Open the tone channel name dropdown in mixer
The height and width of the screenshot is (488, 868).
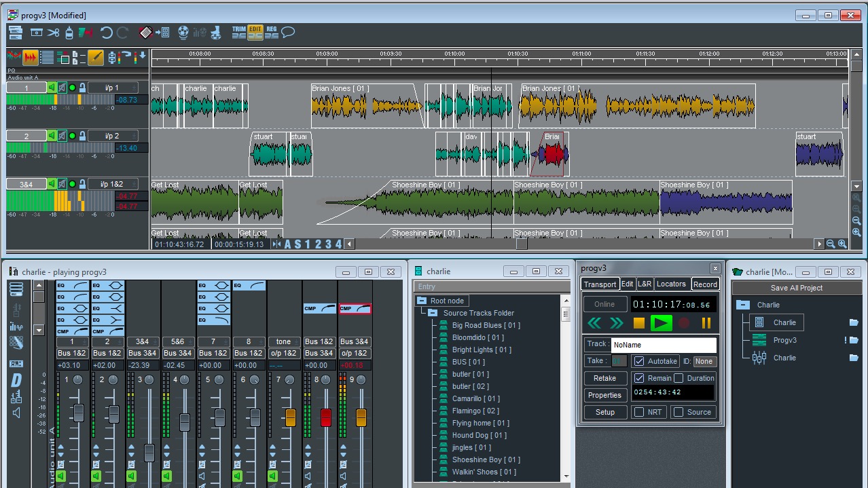coord(284,341)
